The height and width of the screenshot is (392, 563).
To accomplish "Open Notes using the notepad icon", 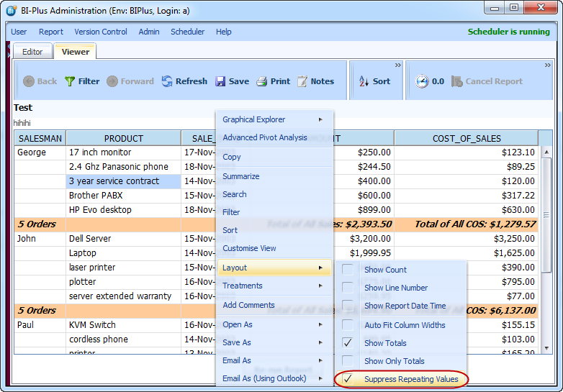I will 302,81.
